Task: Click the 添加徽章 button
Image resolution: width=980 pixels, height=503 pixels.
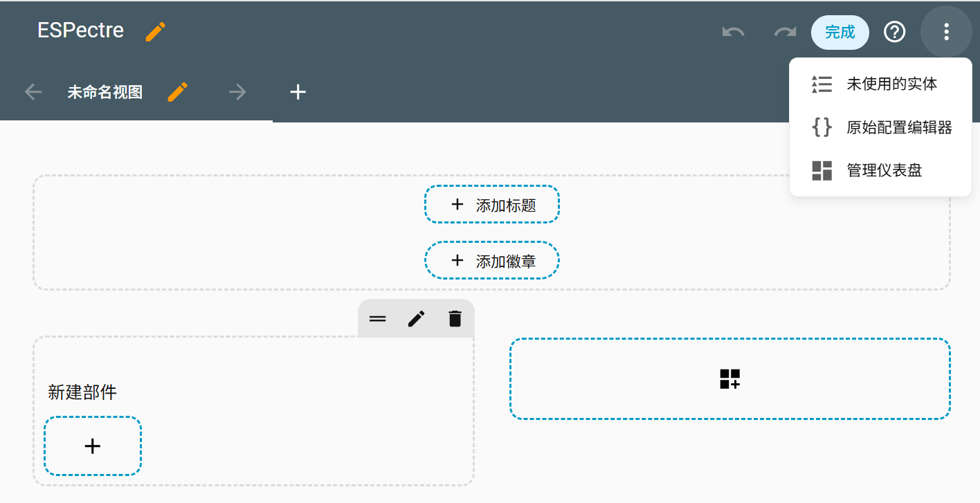Action: tap(492, 260)
